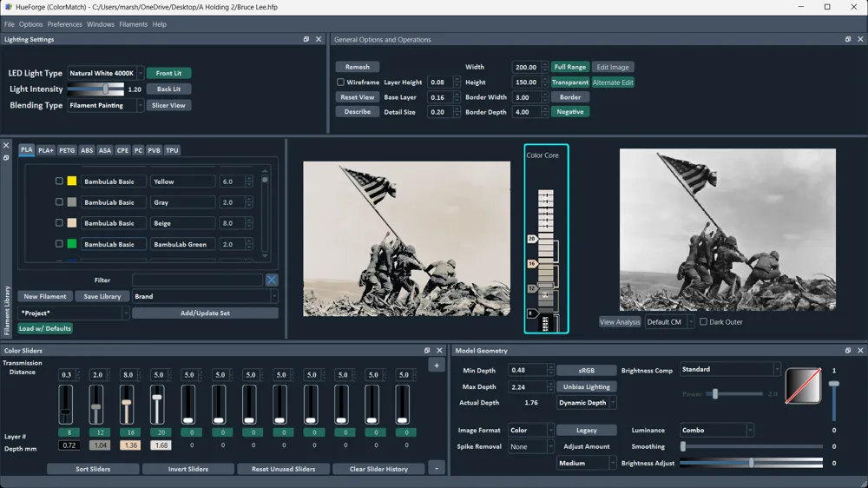Image resolution: width=868 pixels, height=488 pixels.
Task: Open the Options menu
Action: click(30, 24)
